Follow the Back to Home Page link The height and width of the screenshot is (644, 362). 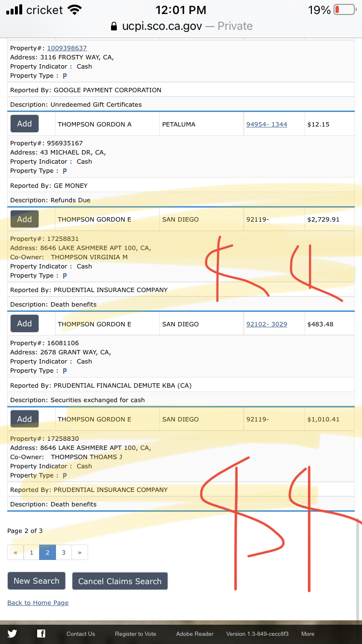click(38, 602)
